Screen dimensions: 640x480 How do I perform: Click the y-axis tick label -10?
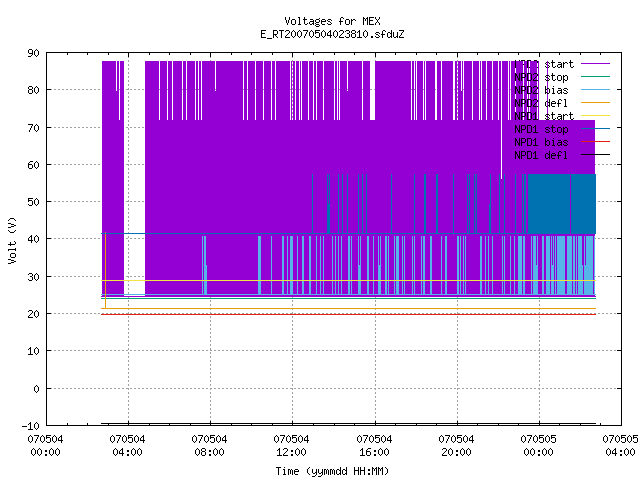[x=31, y=426]
